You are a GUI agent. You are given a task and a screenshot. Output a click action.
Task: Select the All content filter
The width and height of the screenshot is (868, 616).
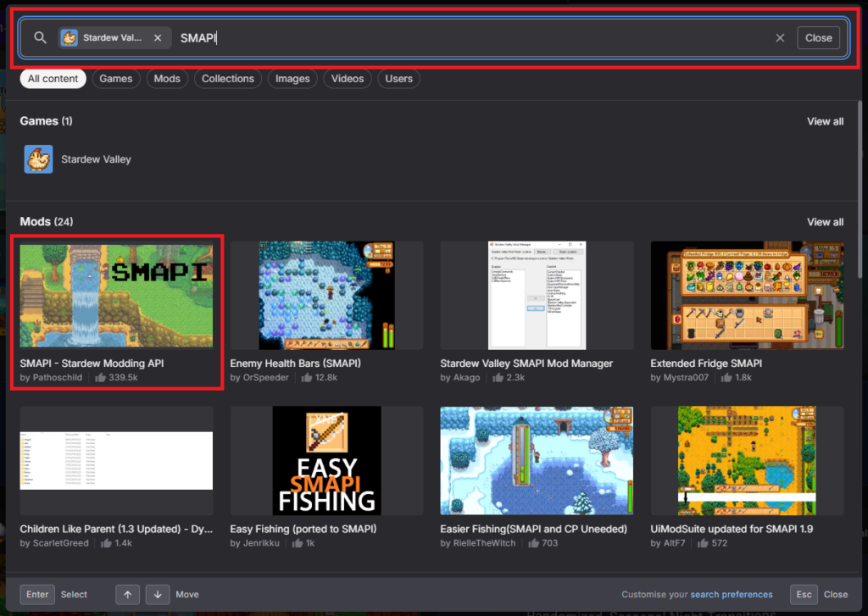tap(53, 79)
